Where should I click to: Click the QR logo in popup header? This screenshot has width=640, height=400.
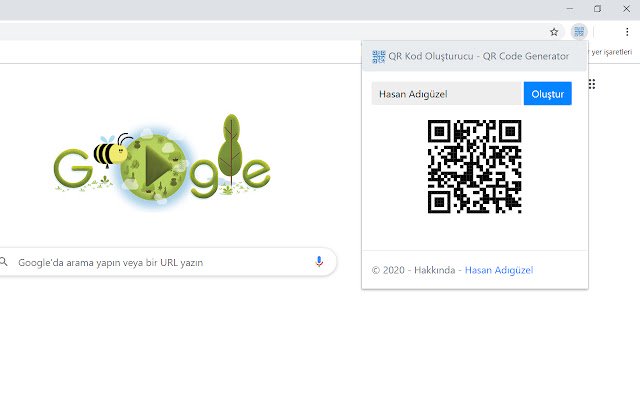pos(378,57)
